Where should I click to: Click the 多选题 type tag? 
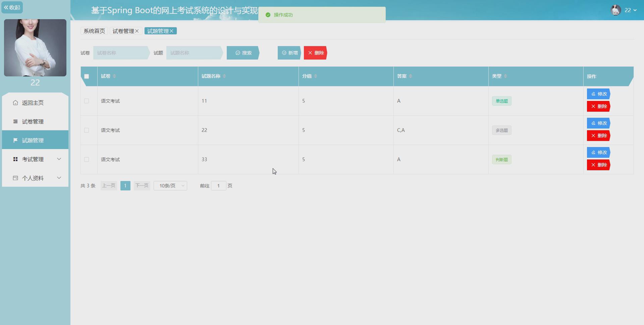[x=502, y=130]
